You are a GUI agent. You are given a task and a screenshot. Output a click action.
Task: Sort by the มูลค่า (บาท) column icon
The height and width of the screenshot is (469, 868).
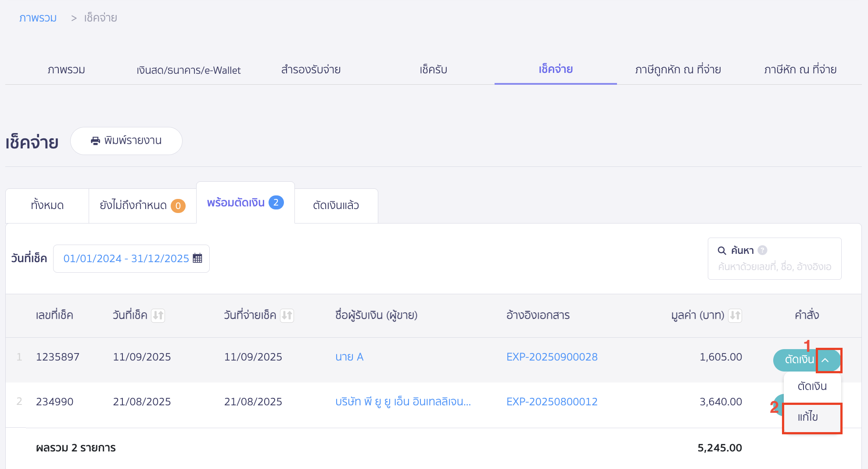(735, 315)
